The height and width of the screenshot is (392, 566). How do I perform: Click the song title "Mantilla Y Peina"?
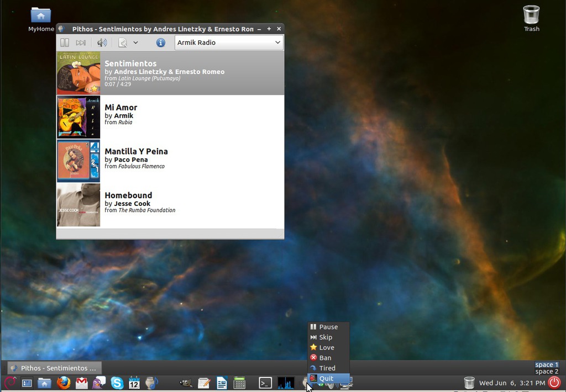click(136, 151)
